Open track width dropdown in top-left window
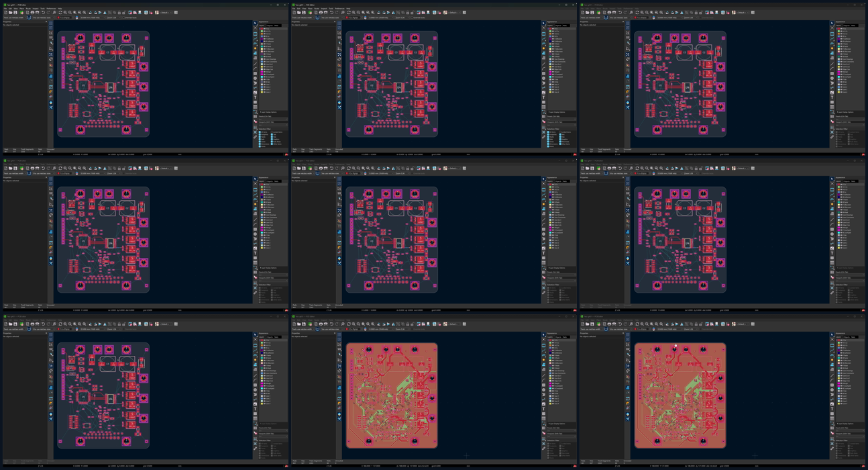The width and height of the screenshot is (868, 470). tap(14, 17)
